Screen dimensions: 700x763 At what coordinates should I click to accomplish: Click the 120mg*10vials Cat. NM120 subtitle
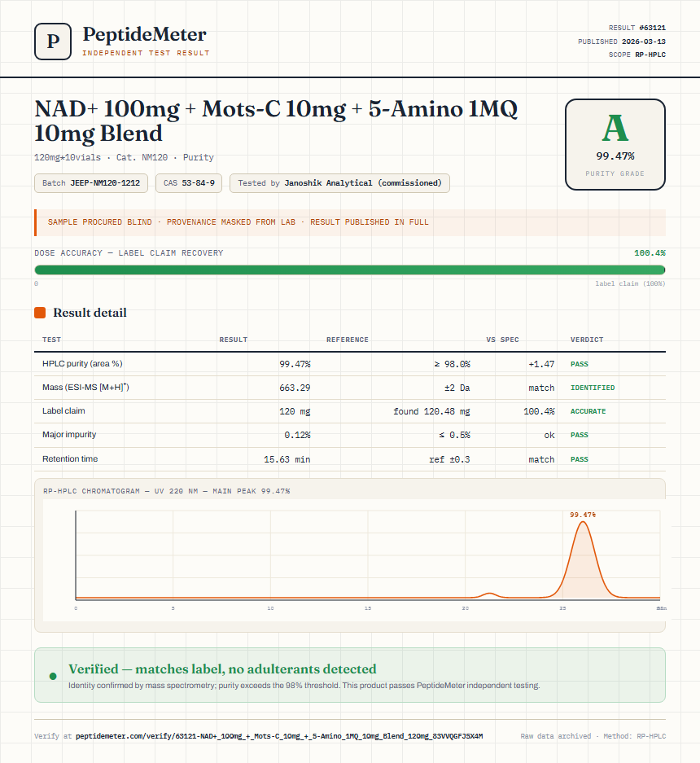pos(124,157)
